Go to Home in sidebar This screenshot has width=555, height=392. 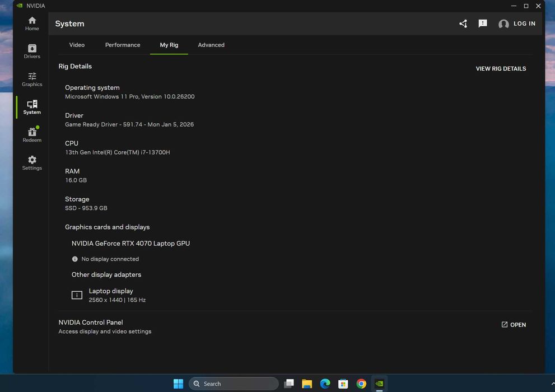point(32,24)
